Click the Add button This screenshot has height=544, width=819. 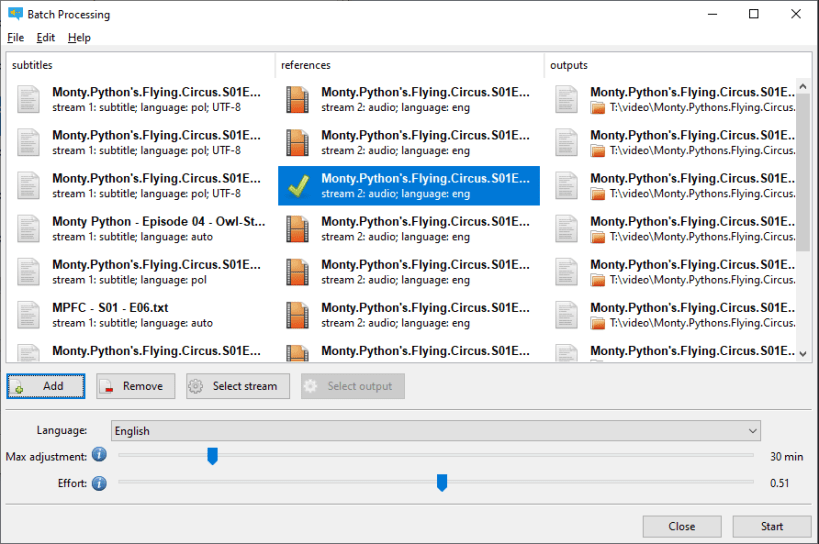coord(45,386)
